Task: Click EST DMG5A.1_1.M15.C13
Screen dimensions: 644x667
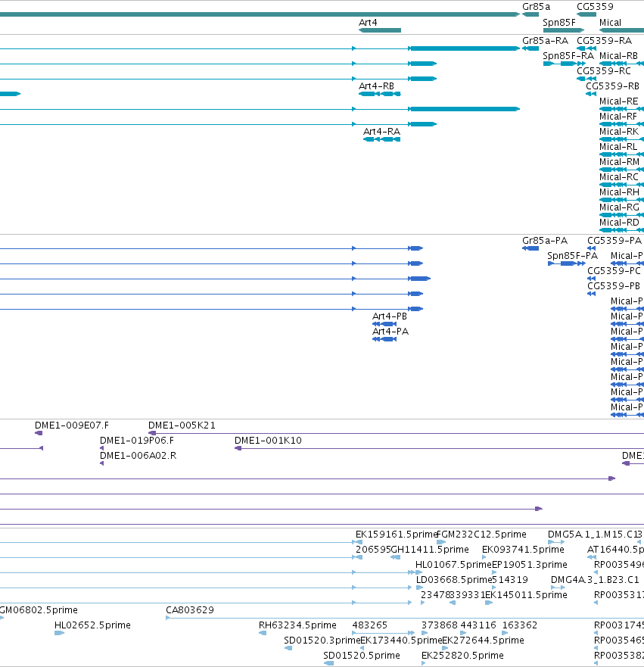Action: coord(556,542)
